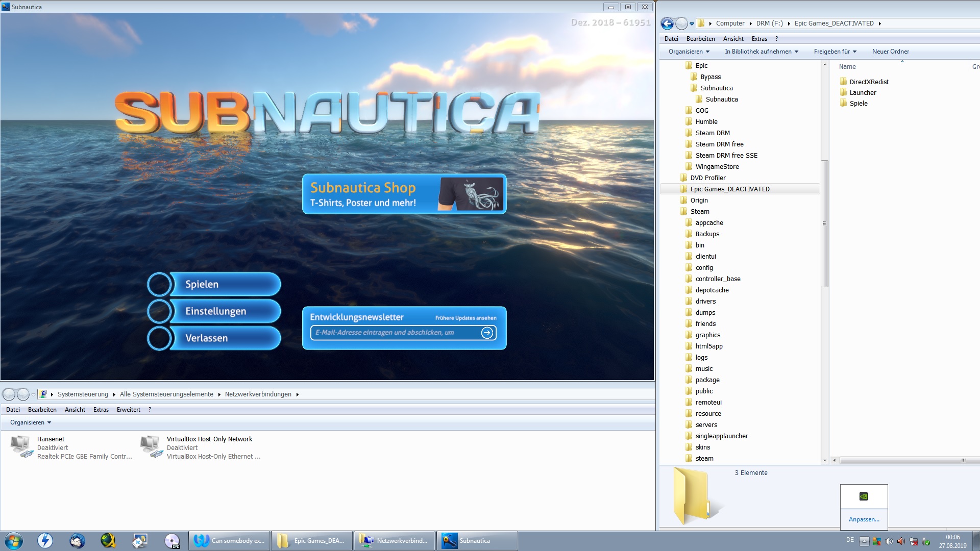980x551 pixels.
Task: Click tree scrollbar down arrow
Action: tap(824, 460)
